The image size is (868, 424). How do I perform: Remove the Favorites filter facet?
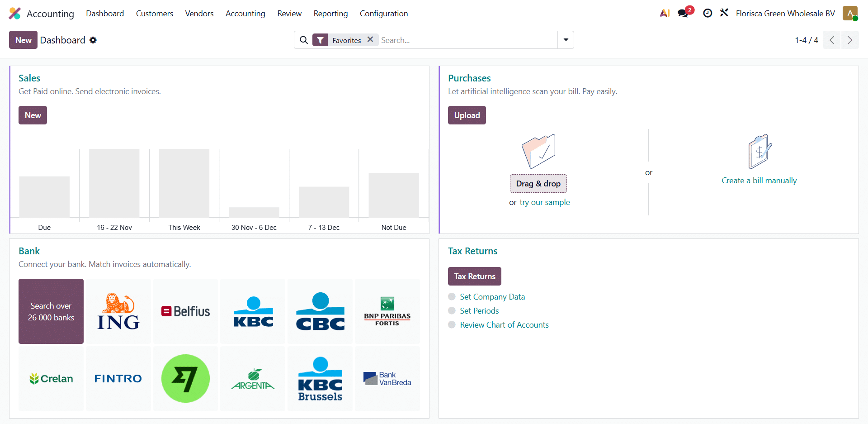click(370, 39)
